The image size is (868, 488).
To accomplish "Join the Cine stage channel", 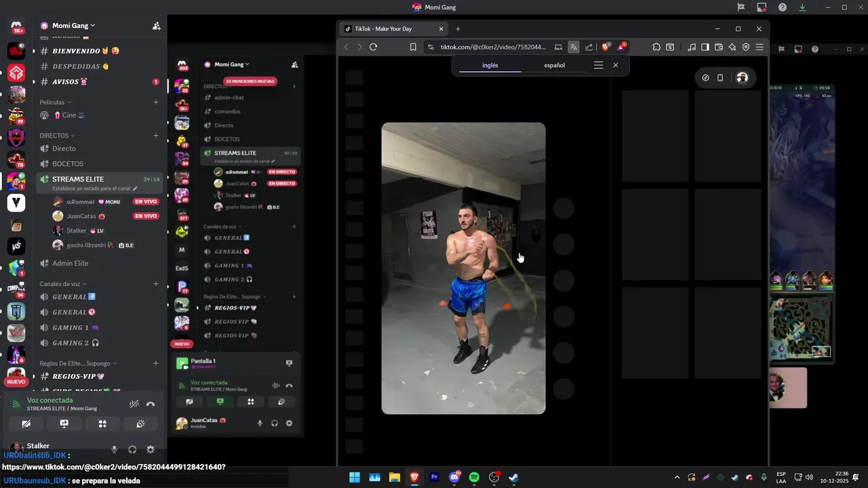I will (100, 115).
